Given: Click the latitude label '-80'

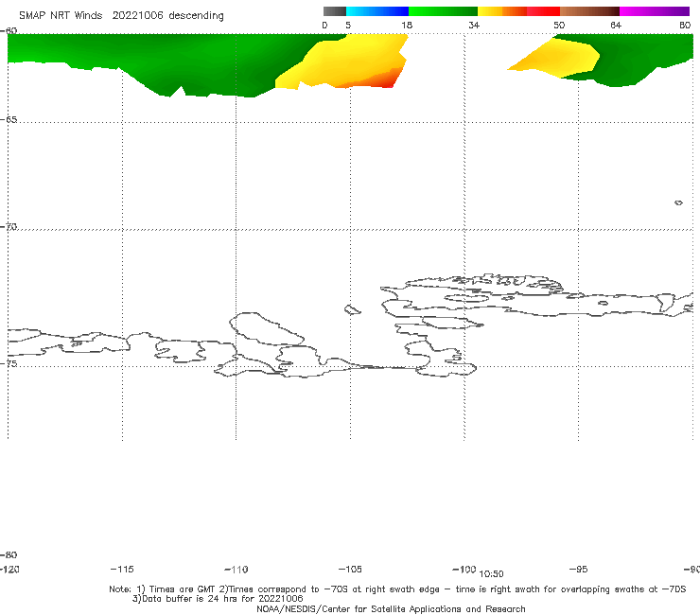Looking at the screenshot, I should click(x=9, y=554).
